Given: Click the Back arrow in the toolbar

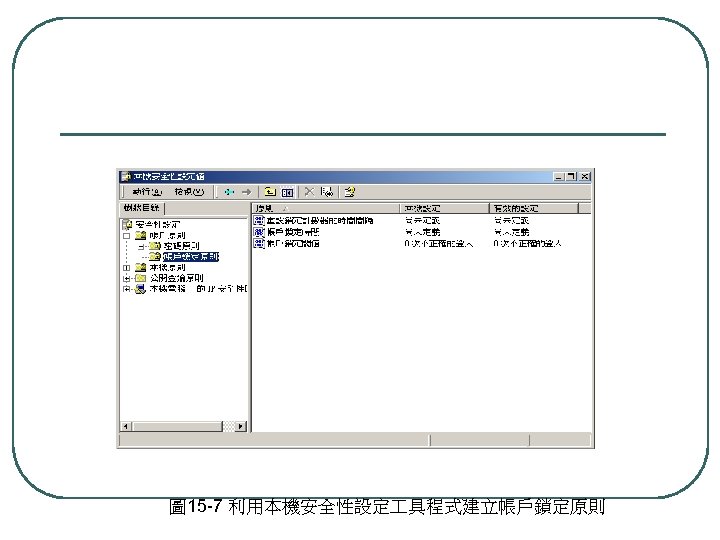Looking at the screenshot, I should (x=229, y=192).
